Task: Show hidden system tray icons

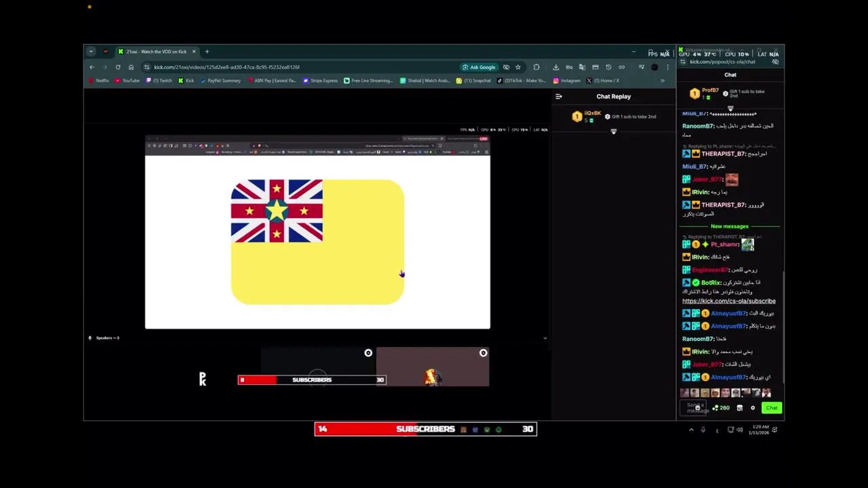Action: [691, 430]
